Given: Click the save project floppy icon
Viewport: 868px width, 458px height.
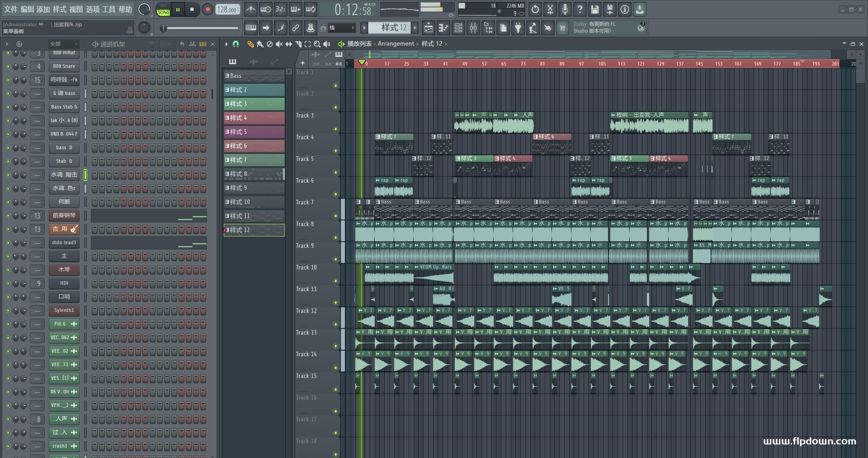Looking at the screenshot, I should (x=595, y=9).
